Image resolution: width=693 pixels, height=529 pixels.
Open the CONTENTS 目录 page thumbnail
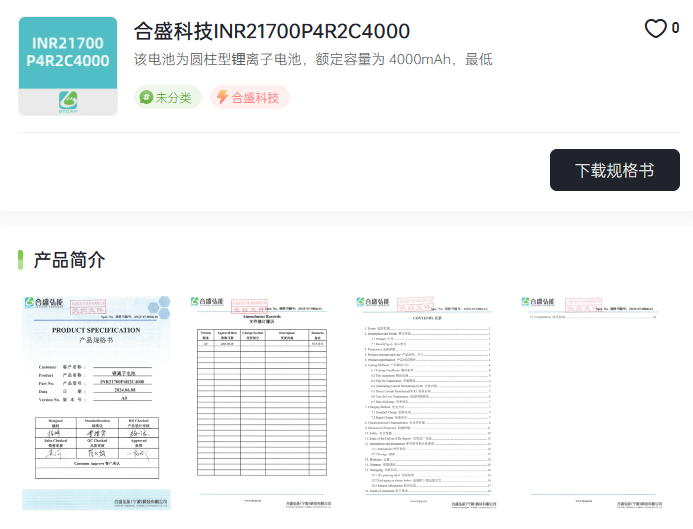click(x=427, y=403)
